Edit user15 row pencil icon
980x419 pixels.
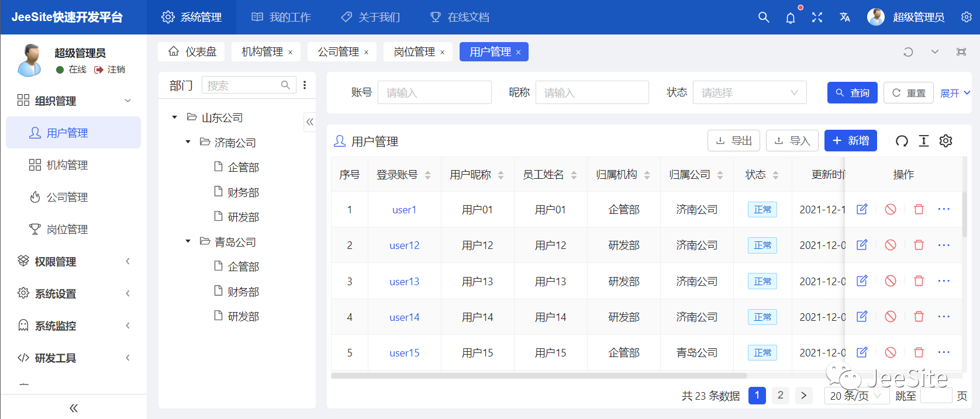coord(862,352)
